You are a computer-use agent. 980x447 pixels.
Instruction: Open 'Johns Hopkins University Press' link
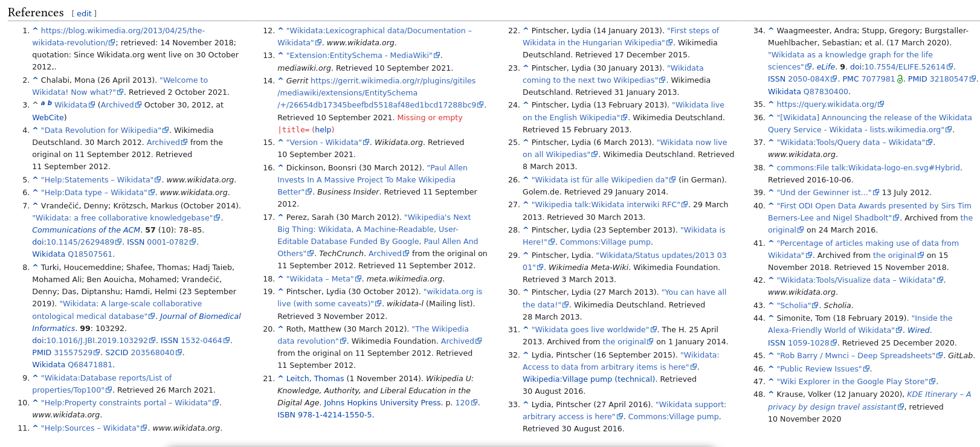tap(382, 402)
